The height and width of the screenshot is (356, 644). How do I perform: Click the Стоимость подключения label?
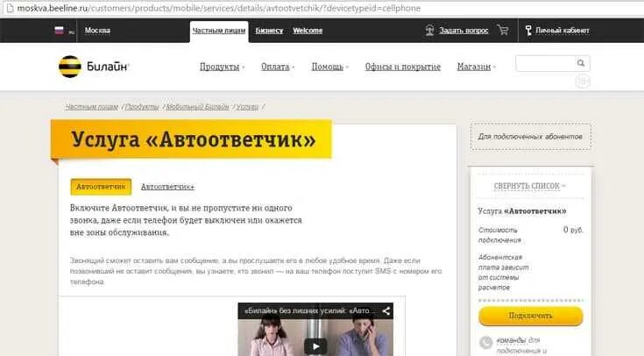tap(499, 235)
